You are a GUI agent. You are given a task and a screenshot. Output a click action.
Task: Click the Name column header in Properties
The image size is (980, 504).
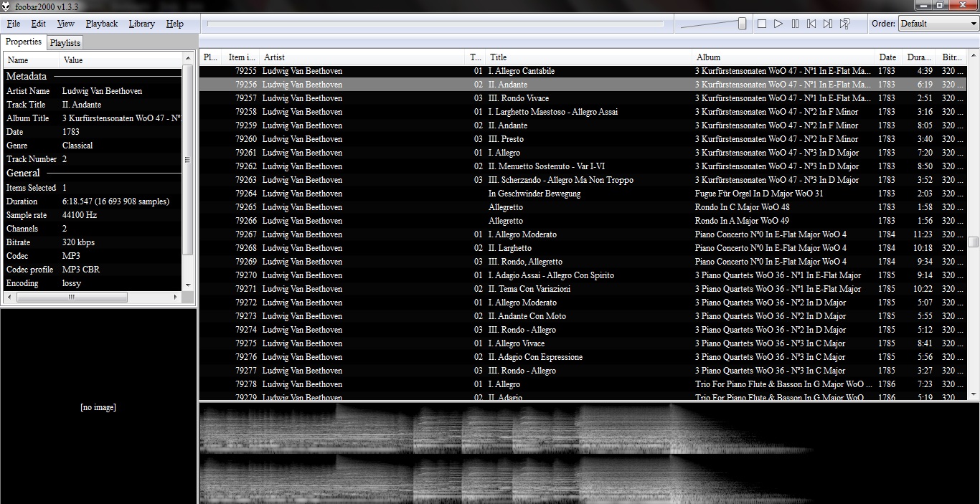[31, 60]
